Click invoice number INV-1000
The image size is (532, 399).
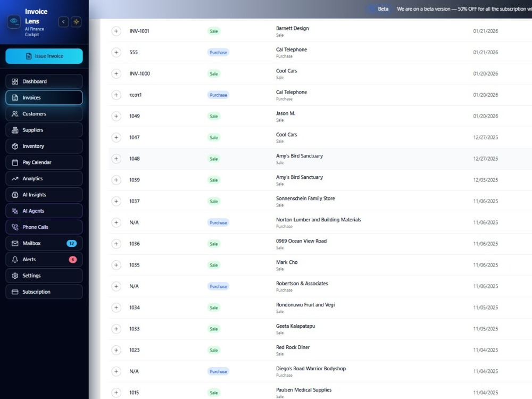point(139,73)
